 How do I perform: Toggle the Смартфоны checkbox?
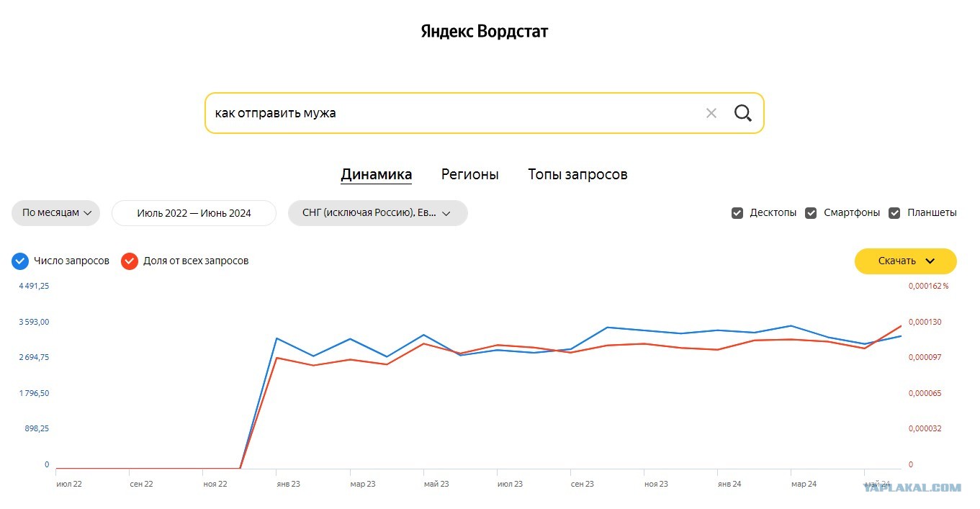click(811, 213)
